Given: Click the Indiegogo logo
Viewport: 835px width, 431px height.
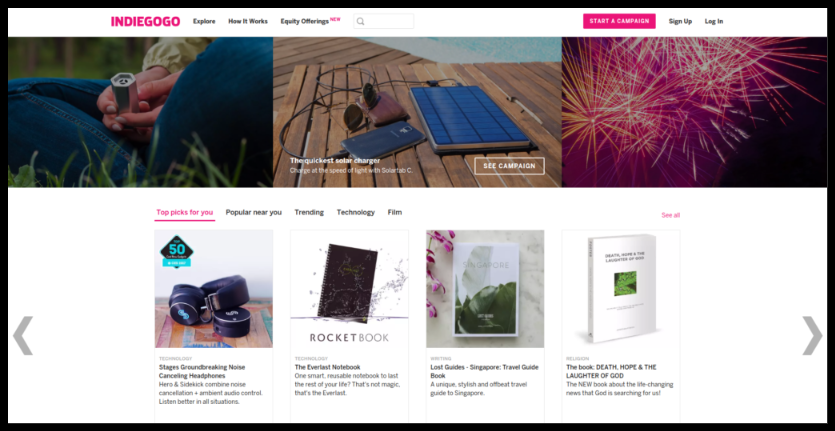Looking at the screenshot, I should tap(145, 21).
